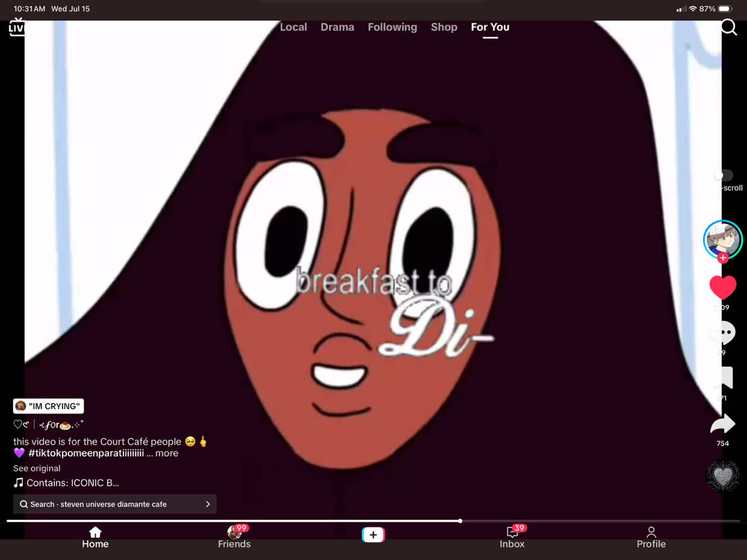Tap the share arrow icon
The height and width of the screenshot is (560, 747).
[722, 424]
